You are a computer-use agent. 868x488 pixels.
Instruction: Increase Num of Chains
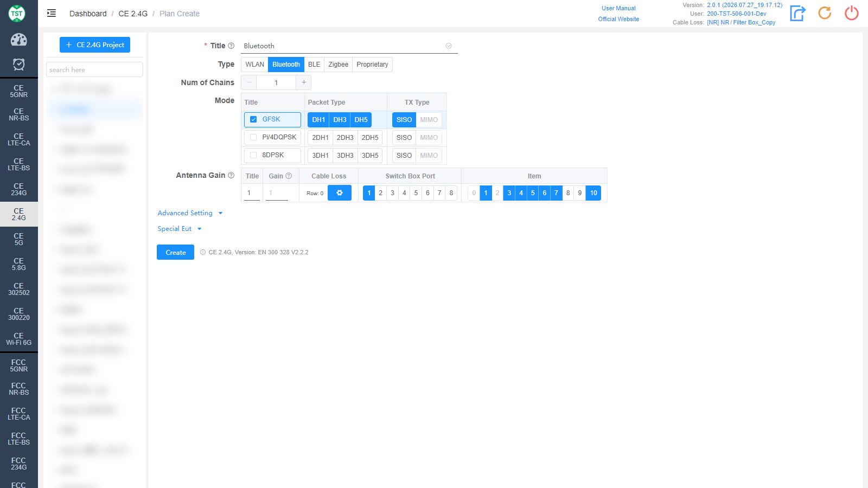click(x=304, y=82)
